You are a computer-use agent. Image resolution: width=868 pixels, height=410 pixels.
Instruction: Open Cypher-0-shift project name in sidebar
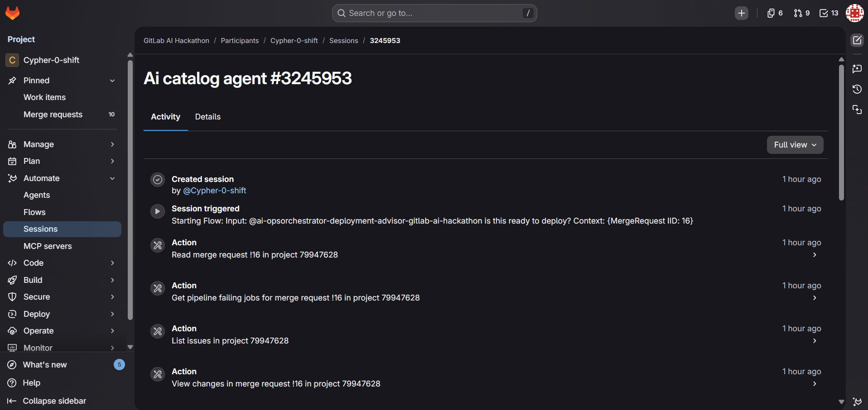pos(51,60)
